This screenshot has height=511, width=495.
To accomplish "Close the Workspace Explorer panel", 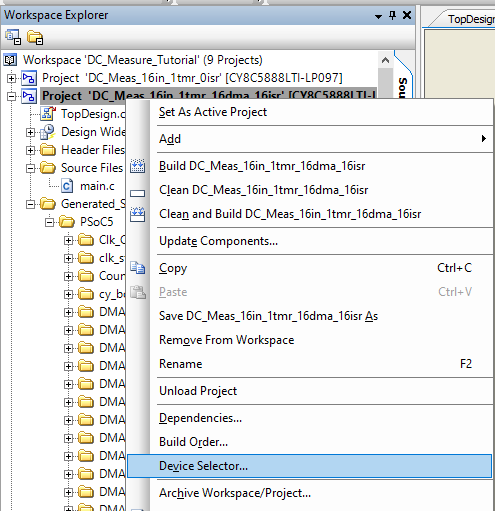I will (407, 15).
